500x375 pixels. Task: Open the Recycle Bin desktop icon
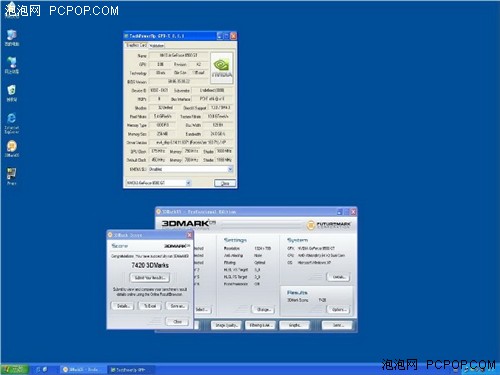click(12, 93)
